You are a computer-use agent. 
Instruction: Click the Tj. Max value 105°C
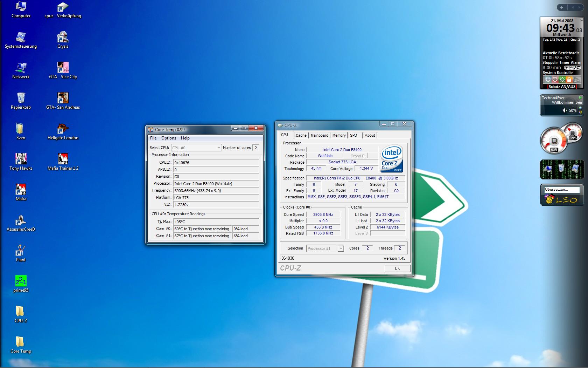pos(216,222)
